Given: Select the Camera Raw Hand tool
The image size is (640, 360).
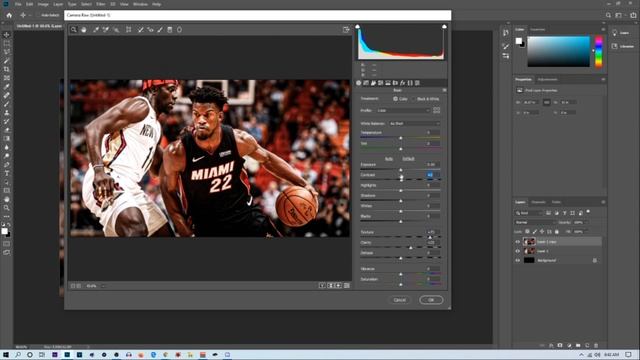Looking at the screenshot, I should (x=84, y=30).
